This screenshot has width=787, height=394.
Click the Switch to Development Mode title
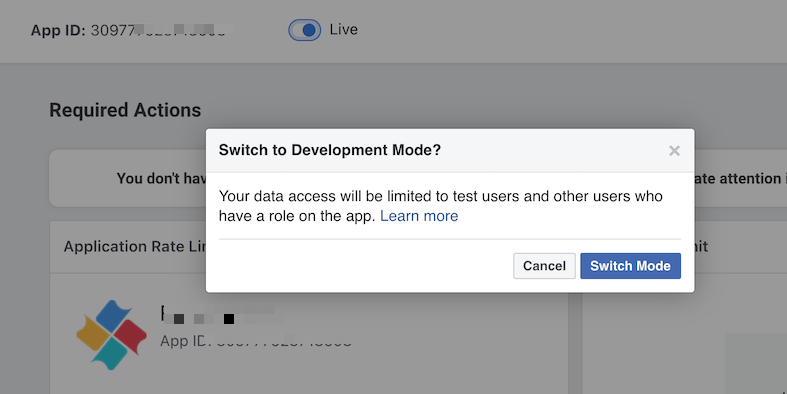[x=330, y=150]
